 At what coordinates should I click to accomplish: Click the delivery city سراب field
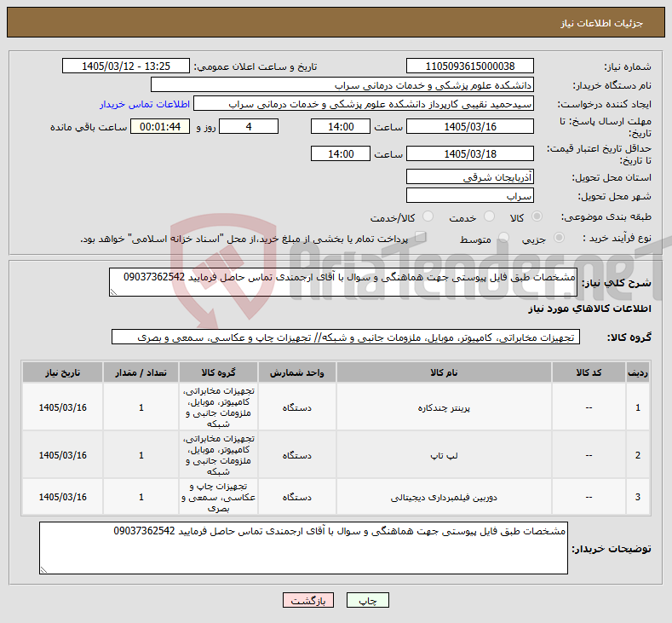coord(469,195)
